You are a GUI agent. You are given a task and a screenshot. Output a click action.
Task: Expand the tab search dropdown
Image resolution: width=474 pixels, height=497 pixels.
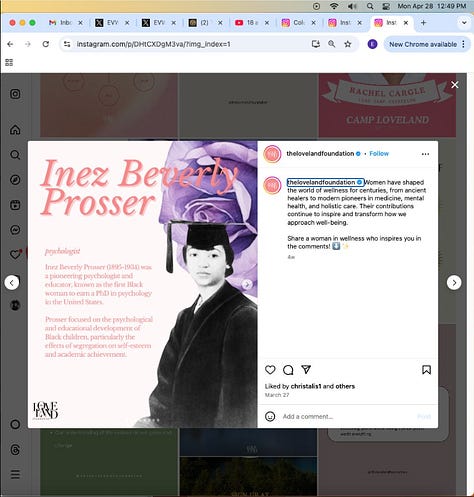tap(464, 23)
